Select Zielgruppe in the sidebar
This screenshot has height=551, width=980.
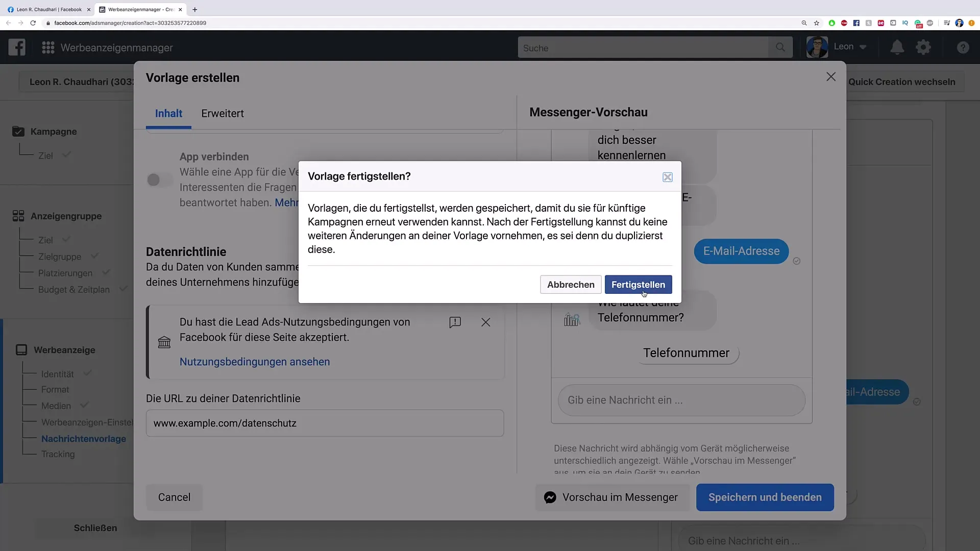click(60, 257)
